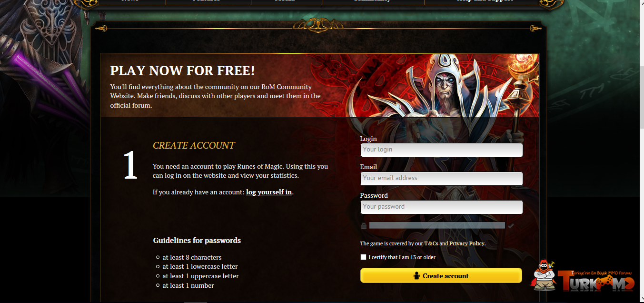Open the T&Cs link
This screenshot has width=644, height=303.
click(x=431, y=243)
